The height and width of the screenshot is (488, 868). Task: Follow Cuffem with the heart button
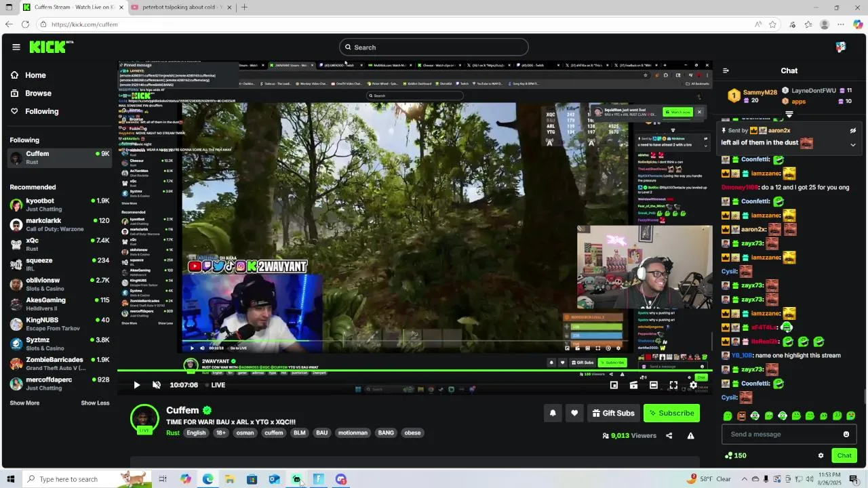(574, 413)
